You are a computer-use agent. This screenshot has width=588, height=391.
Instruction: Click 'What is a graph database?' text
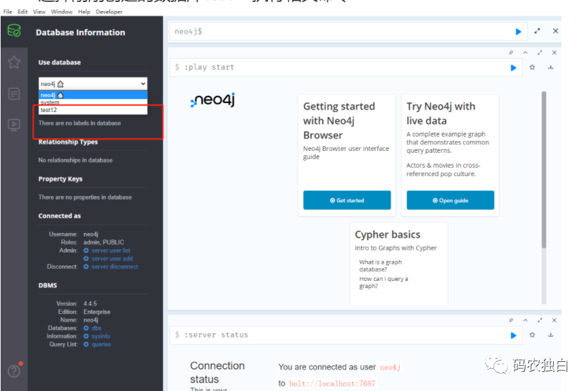(380, 265)
